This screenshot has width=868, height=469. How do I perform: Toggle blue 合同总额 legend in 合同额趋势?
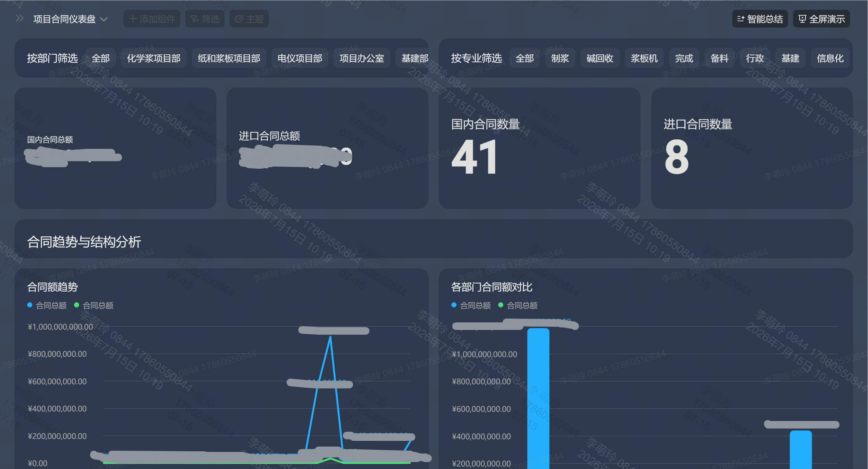coord(47,305)
